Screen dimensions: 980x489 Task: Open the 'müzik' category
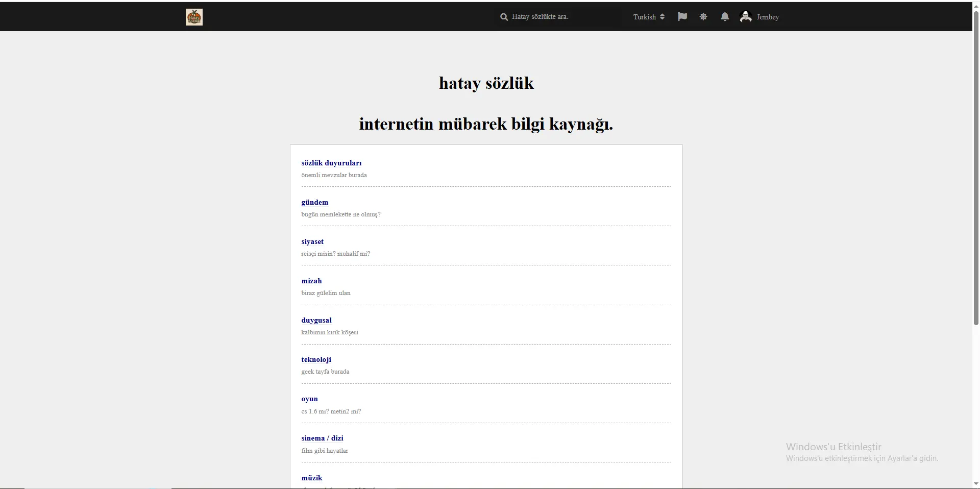[x=312, y=478]
